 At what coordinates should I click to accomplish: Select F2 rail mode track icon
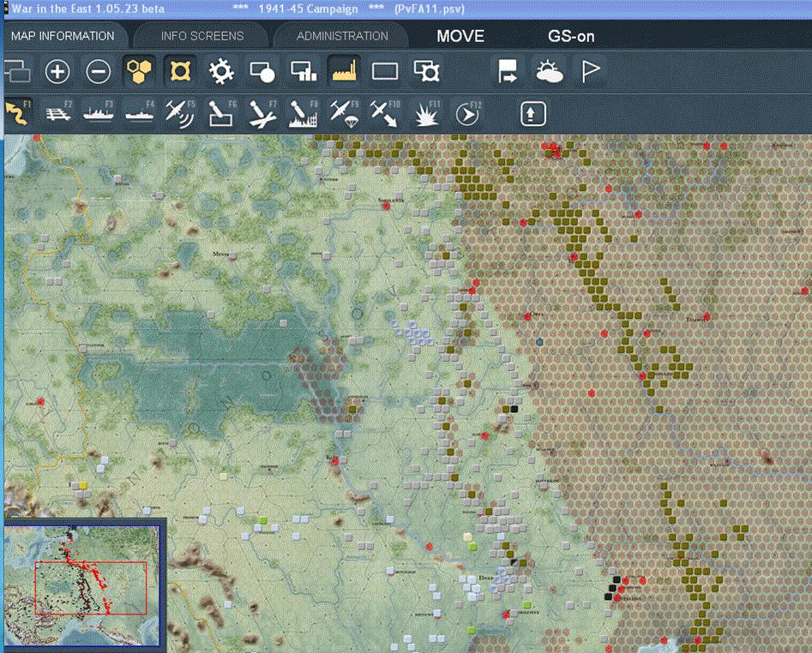point(58,113)
